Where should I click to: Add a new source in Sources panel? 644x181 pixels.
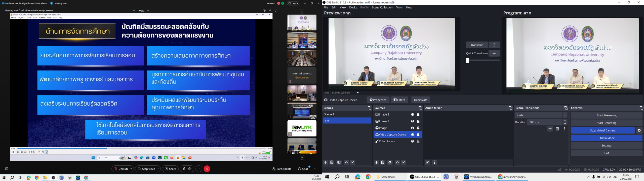coord(376,162)
